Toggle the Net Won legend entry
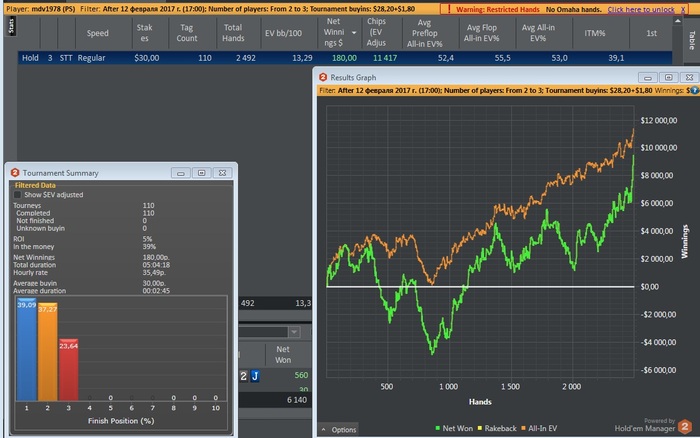Image resolution: width=700 pixels, height=438 pixels. 454,428
